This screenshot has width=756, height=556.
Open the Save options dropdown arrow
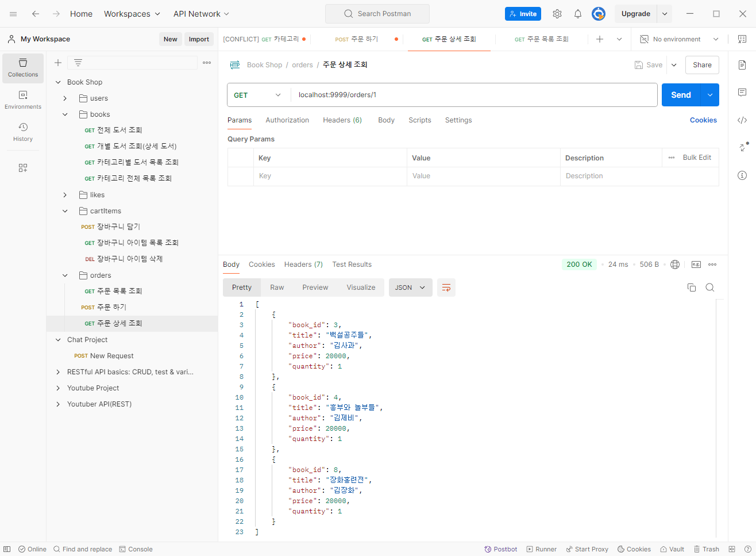point(674,65)
